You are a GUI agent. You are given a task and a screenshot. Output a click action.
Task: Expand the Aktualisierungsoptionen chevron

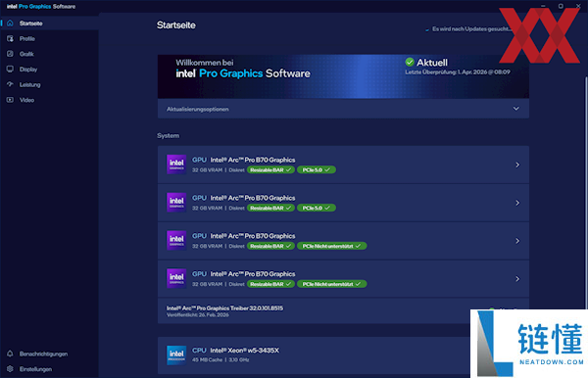516,109
